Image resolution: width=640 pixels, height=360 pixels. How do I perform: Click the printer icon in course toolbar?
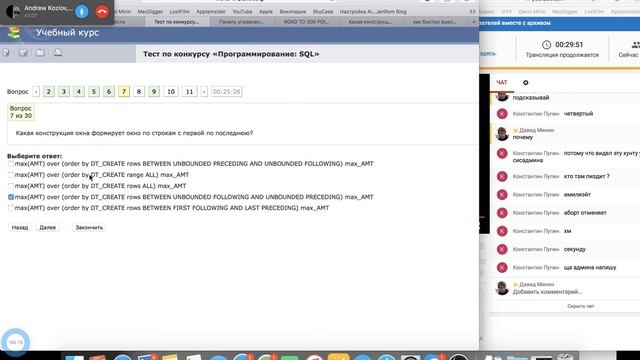coord(58,52)
